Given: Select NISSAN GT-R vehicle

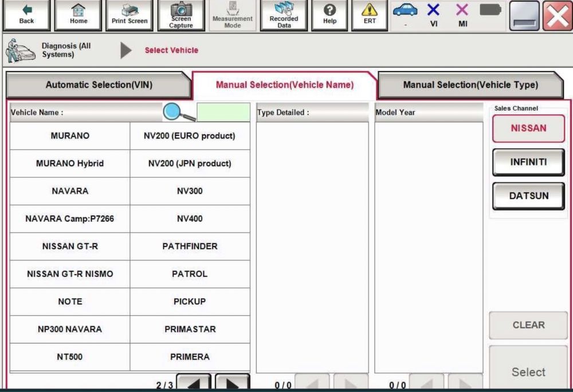Looking at the screenshot, I should 70,246.
